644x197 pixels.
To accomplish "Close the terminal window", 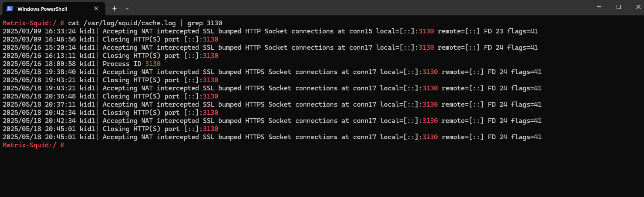I will (x=636, y=7).
